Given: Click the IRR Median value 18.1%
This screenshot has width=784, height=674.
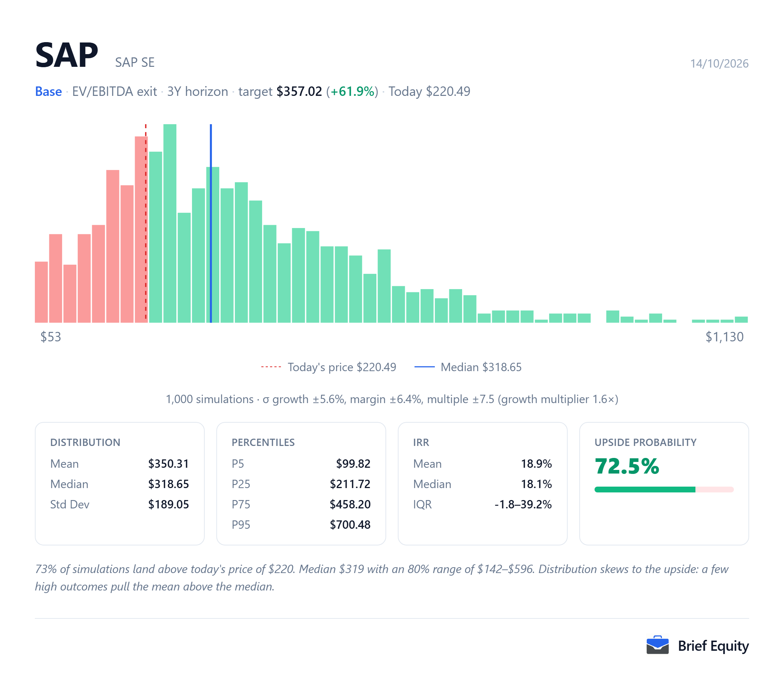Looking at the screenshot, I should (536, 484).
